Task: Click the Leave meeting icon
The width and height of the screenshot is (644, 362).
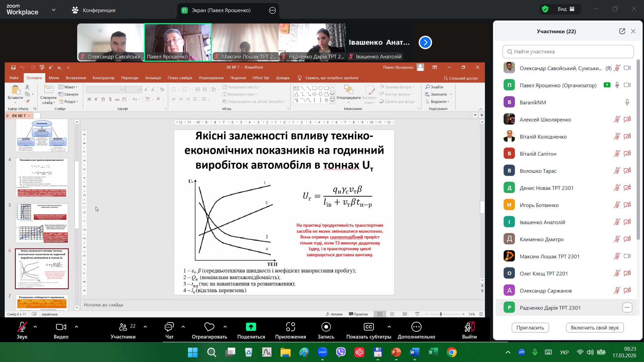Action: [469, 327]
